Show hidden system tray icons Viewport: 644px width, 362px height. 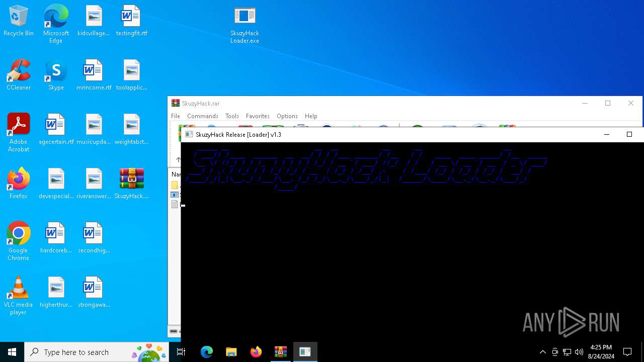[x=542, y=352]
